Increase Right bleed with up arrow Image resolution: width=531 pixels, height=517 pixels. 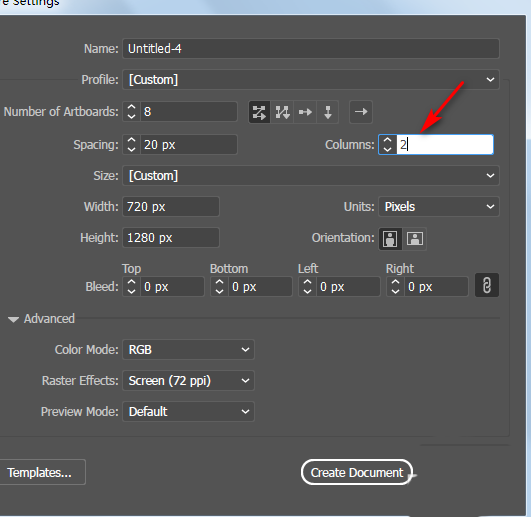395,282
